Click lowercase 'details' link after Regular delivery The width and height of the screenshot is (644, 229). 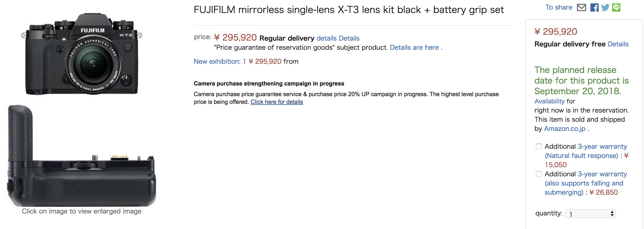327,38
